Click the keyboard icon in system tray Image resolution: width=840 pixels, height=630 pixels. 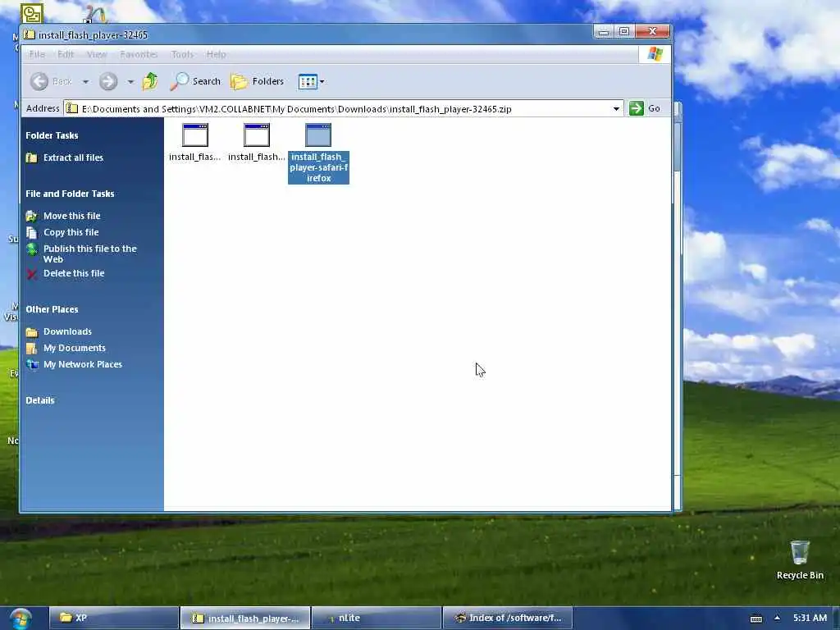click(756, 619)
